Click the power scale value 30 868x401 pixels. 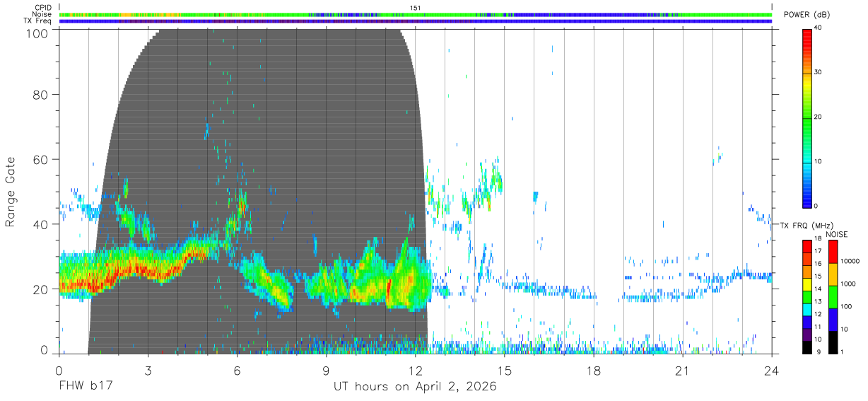819,72
